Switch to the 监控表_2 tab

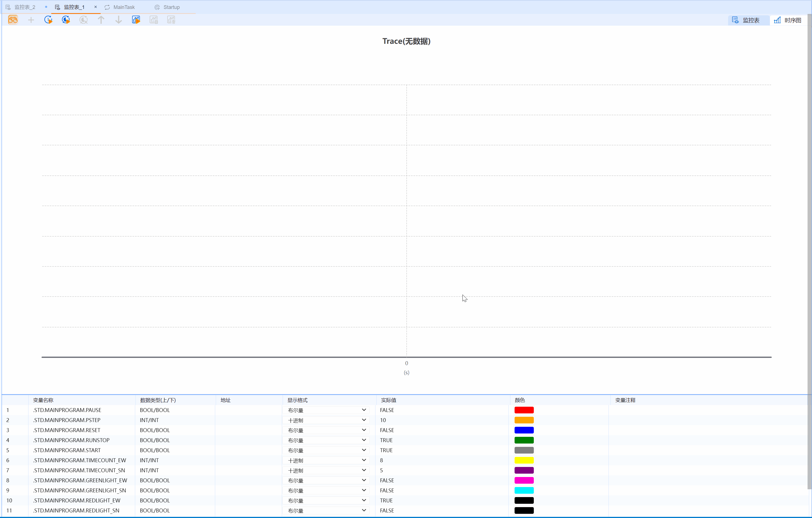(x=25, y=7)
